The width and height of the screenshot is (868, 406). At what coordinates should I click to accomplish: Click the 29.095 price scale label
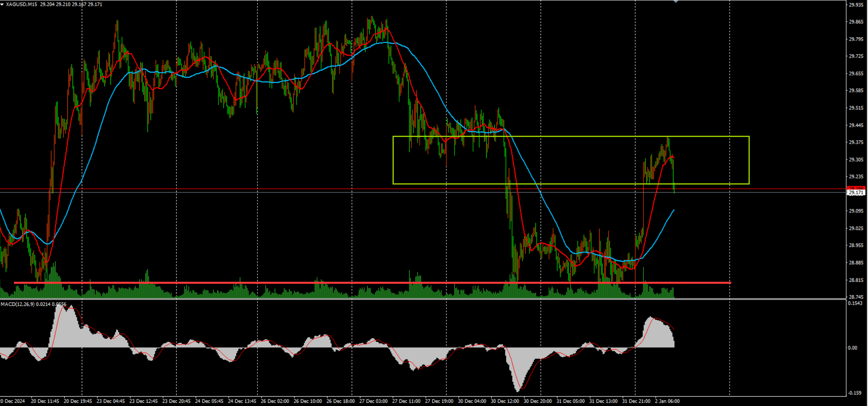pyautogui.click(x=856, y=211)
